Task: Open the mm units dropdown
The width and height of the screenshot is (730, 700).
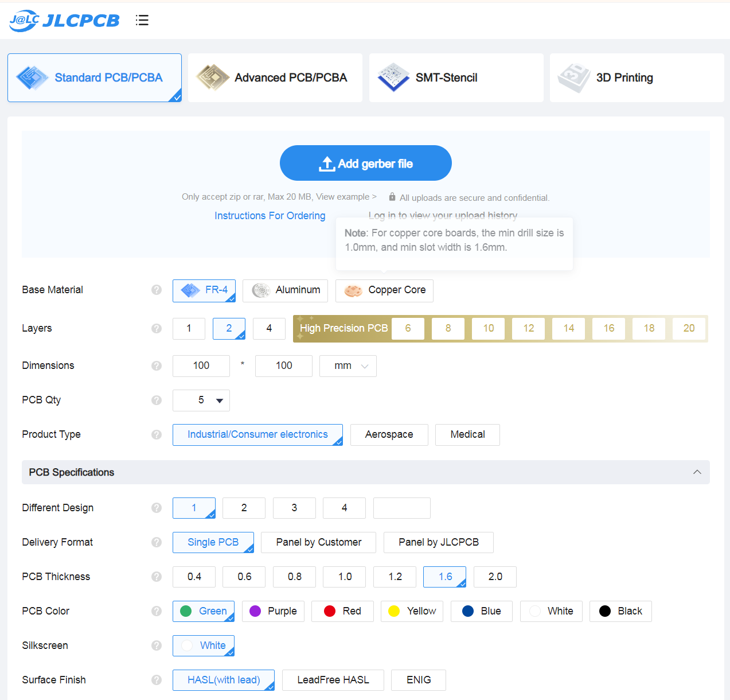Action: coord(348,366)
